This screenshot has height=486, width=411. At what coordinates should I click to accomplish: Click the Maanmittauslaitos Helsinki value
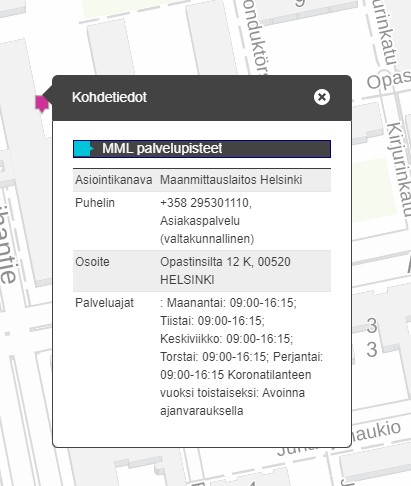231,180
